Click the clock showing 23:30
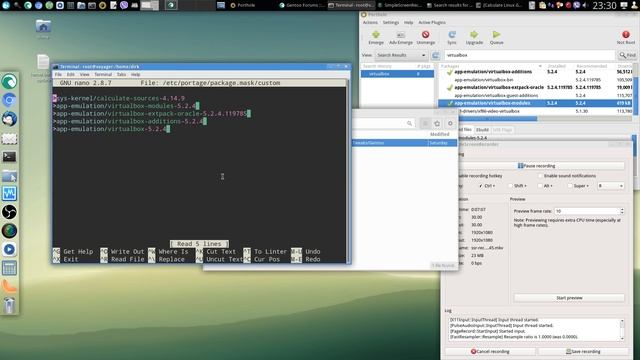The height and width of the screenshot is (360, 640). (x=604, y=5)
